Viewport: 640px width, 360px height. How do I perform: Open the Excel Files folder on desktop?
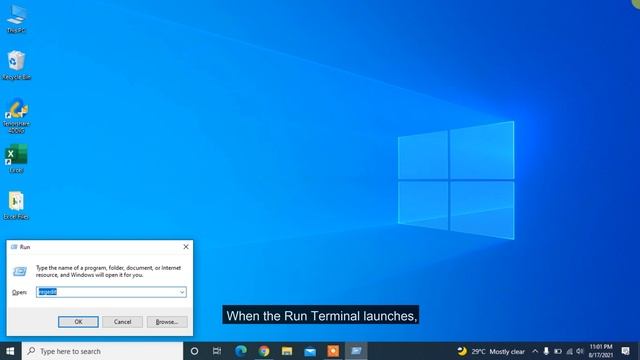[16, 206]
